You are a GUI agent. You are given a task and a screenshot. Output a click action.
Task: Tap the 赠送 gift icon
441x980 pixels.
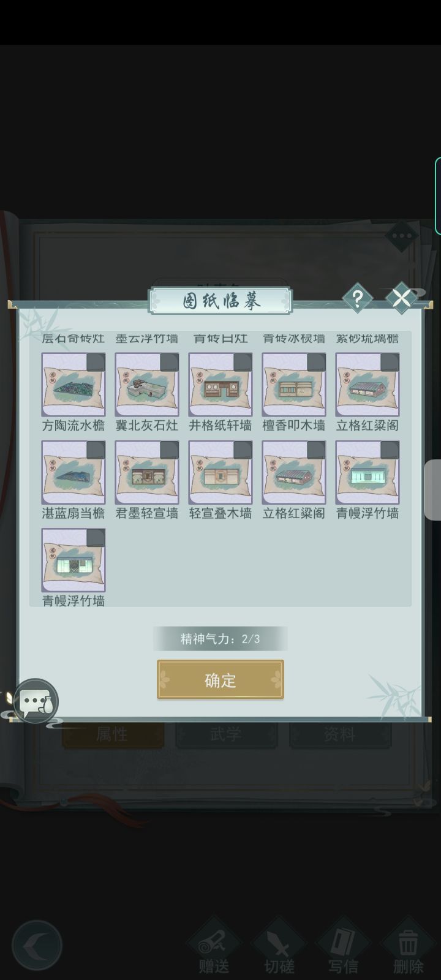[x=214, y=946]
